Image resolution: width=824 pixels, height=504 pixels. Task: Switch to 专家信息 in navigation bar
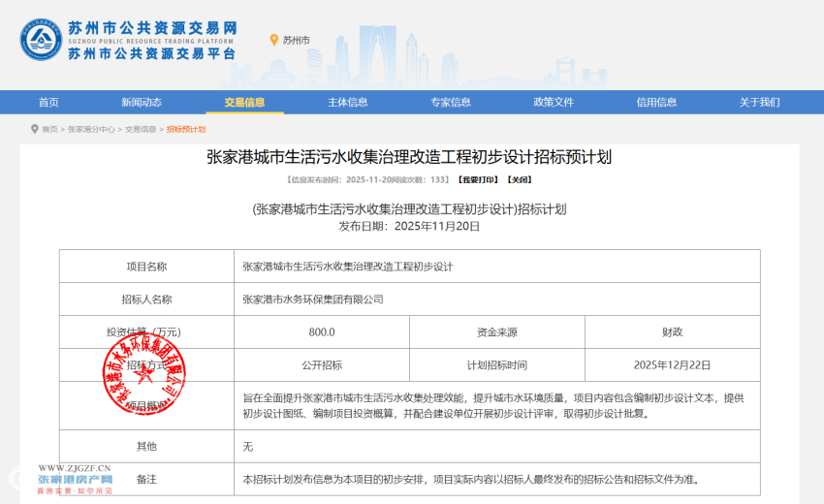(451, 102)
